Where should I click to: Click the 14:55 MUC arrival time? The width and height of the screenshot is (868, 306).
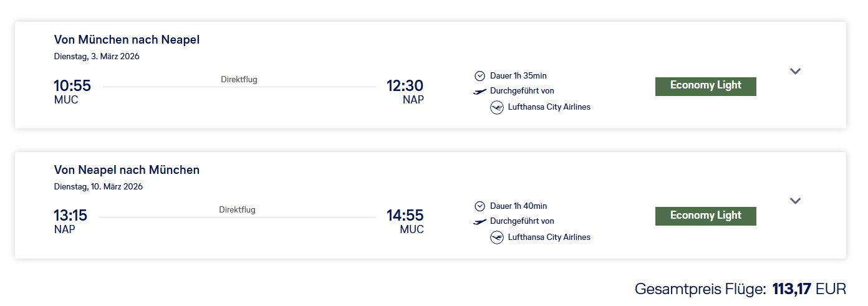point(405,222)
